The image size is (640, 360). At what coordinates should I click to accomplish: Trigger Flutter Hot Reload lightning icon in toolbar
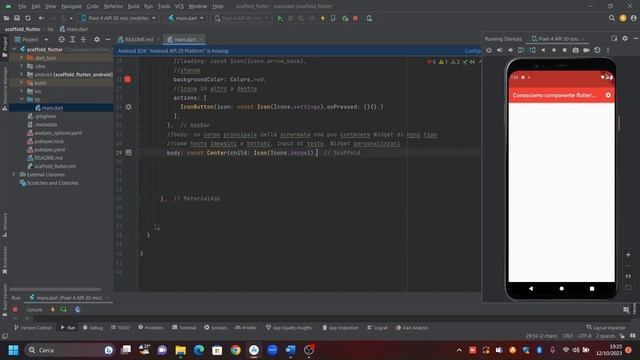[322, 18]
